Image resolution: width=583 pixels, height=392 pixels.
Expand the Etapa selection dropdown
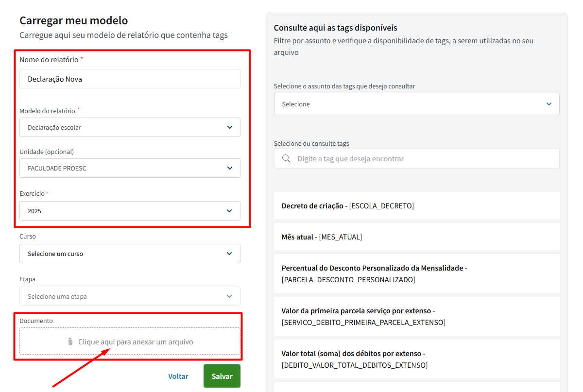(x=130, y=296)
